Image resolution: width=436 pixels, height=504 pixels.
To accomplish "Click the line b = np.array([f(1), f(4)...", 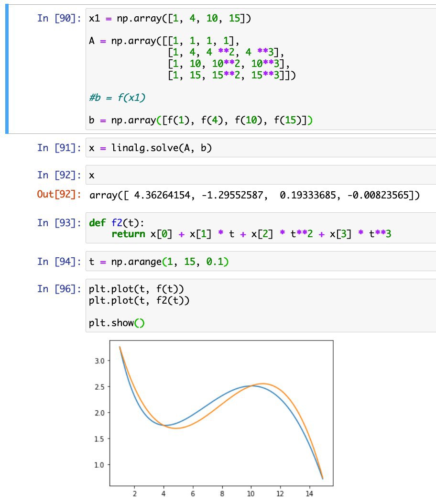I will tap(201, 120).
